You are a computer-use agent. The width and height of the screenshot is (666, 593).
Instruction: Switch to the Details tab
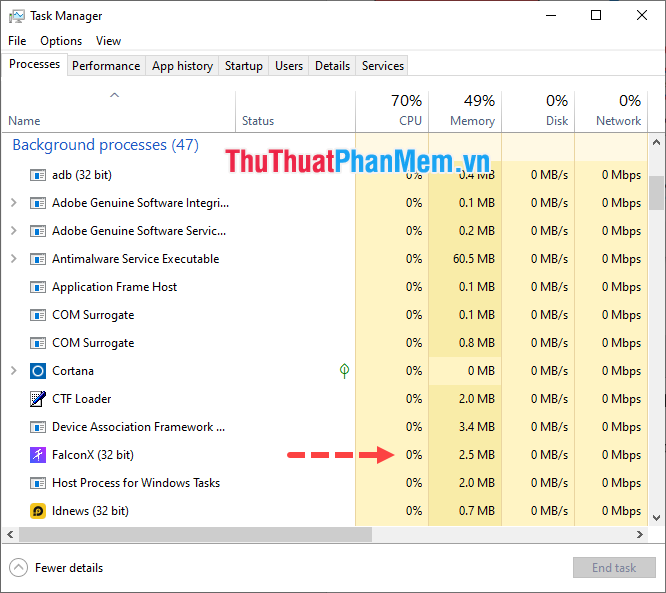click(x=333, y=66)
